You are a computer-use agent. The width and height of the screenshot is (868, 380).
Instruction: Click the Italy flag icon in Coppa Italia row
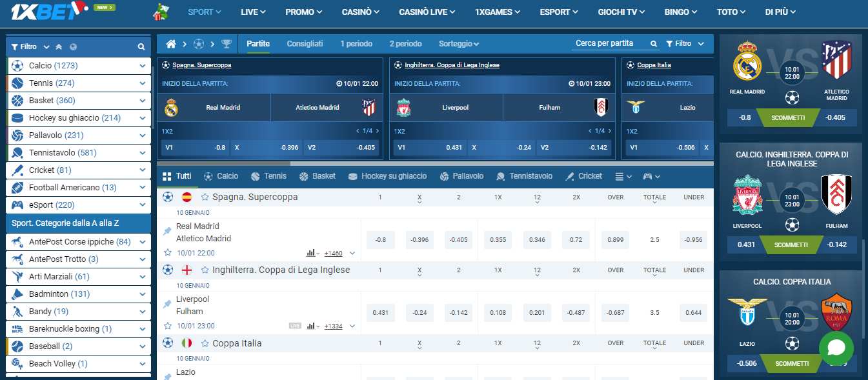(x=187, y=343)
